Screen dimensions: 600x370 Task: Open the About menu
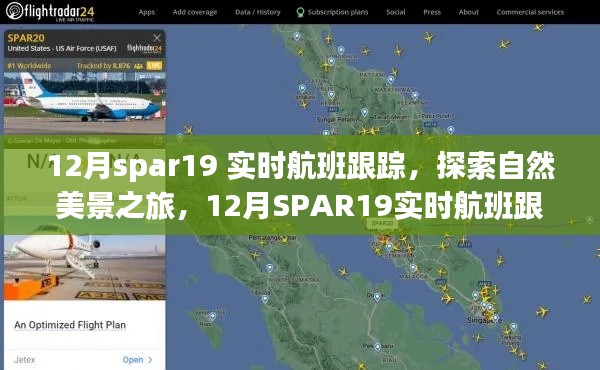(x=469, y=12)
